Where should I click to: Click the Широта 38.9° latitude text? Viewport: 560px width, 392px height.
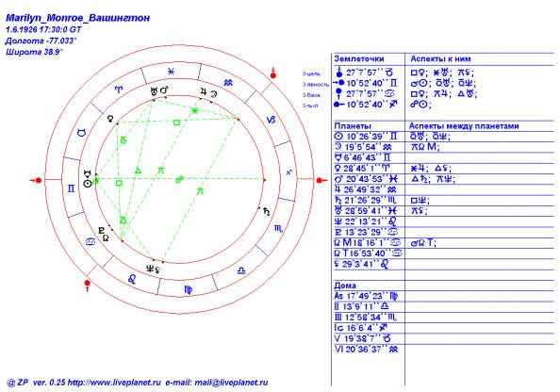point(34,52)
